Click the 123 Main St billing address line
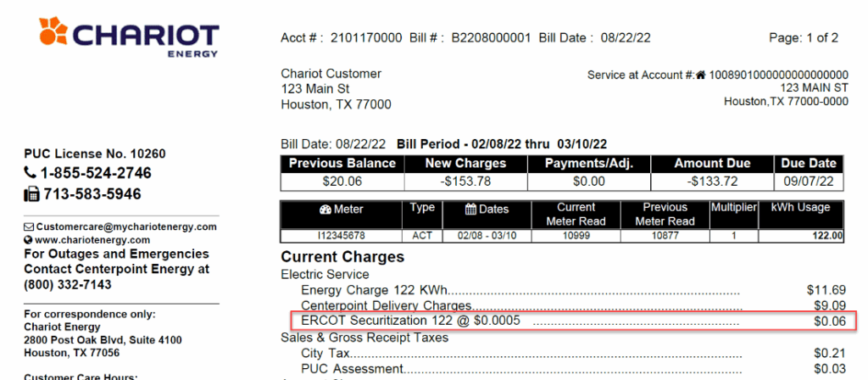Viewport: 868px width, 380px height. (x=315, y=89)
